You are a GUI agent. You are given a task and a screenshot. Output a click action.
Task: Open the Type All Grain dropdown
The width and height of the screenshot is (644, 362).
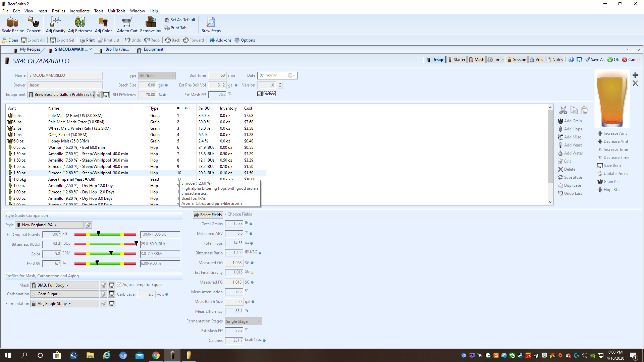point(157,76)
